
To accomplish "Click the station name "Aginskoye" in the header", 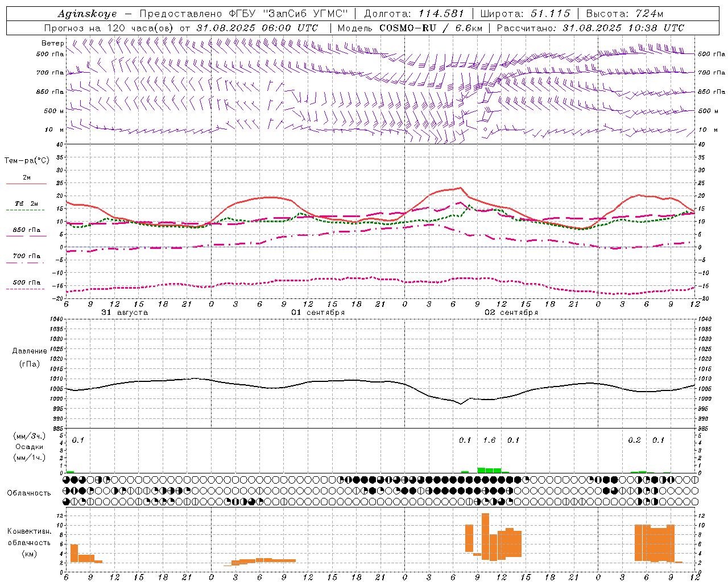I will coord(87,14).
